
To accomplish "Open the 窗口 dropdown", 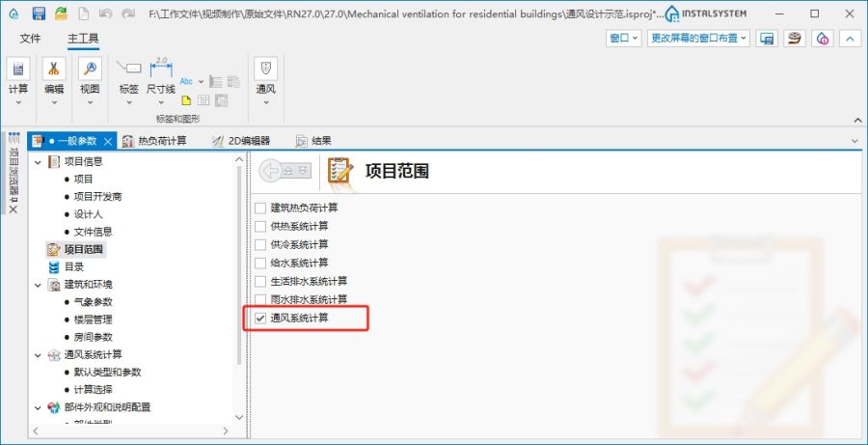I will pyautogui.click(x=624, y=39).
